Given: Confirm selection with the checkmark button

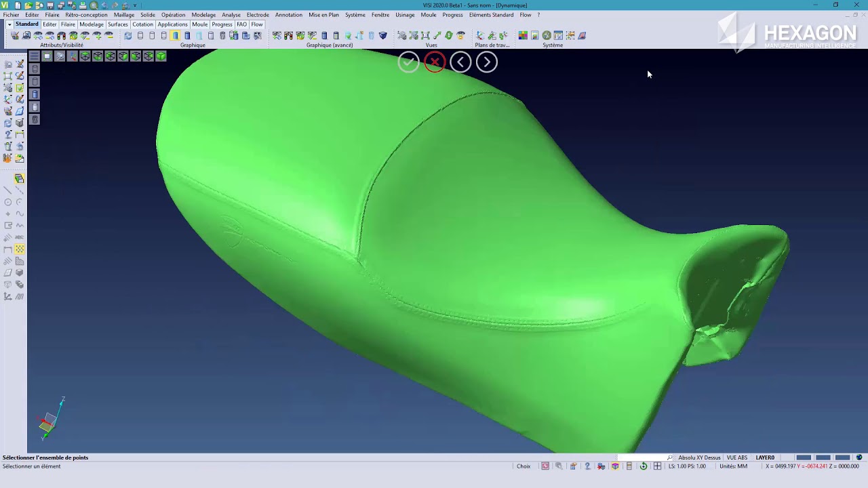Looking at the screenshot, I should (x=408, y=62).
